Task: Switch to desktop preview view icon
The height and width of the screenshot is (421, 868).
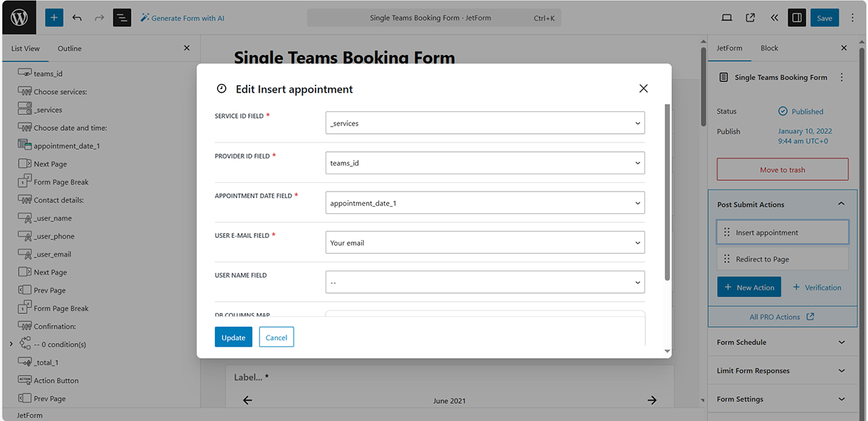Action: pos(727,18)
